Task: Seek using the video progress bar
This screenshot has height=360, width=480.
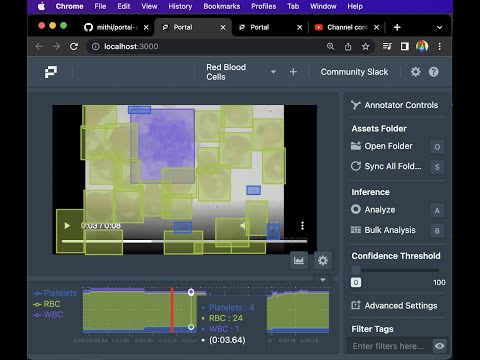Action: click(184, 241)
